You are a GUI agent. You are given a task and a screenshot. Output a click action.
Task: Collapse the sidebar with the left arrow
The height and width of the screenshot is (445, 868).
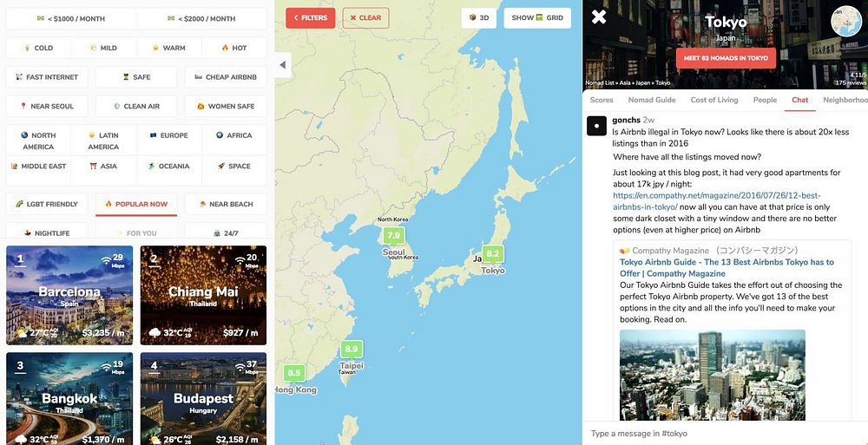283,65
